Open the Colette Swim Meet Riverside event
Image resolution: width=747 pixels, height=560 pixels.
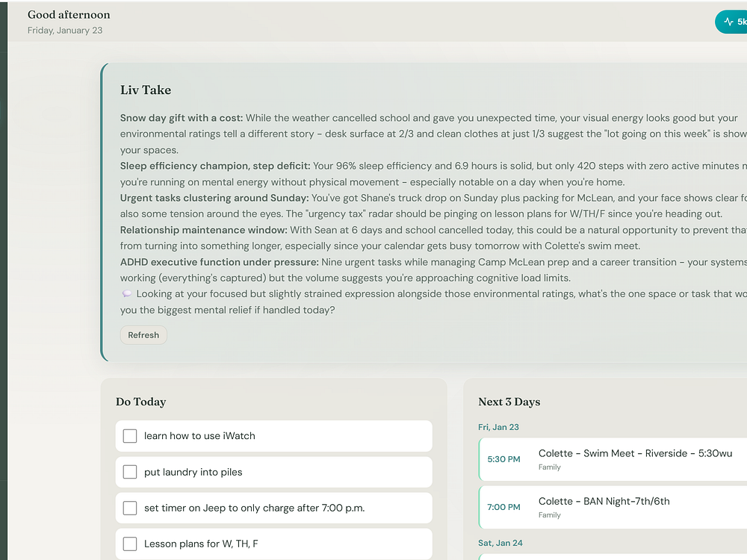635,453
